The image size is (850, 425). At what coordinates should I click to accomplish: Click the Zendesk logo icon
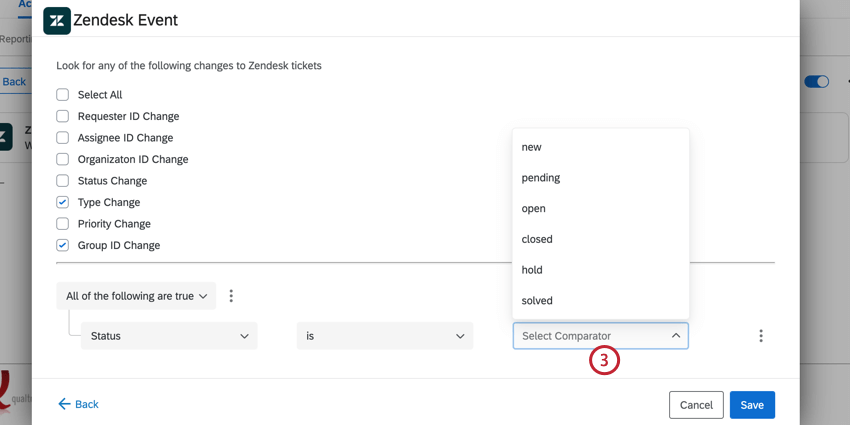[x=57, y=20]
